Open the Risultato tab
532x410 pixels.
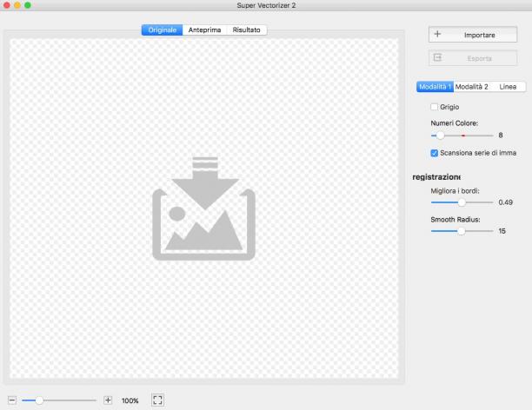click(x=246, y=30)
